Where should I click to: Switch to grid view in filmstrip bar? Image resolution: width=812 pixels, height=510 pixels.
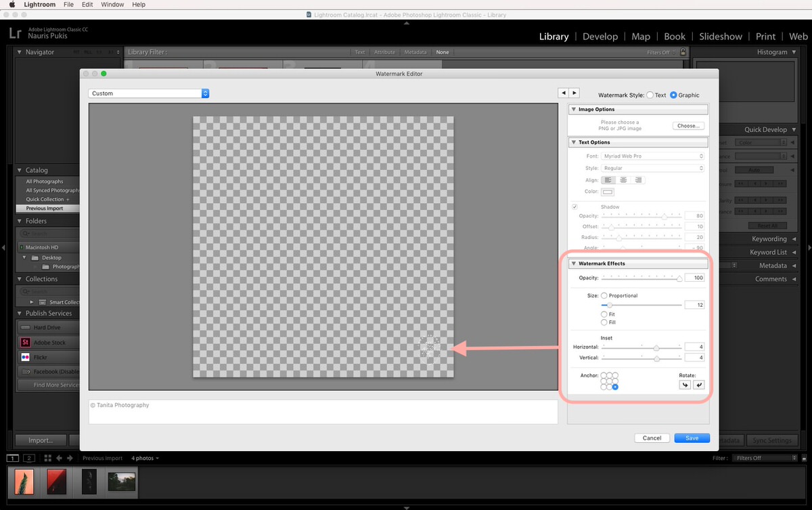click(x=47, y=458)
